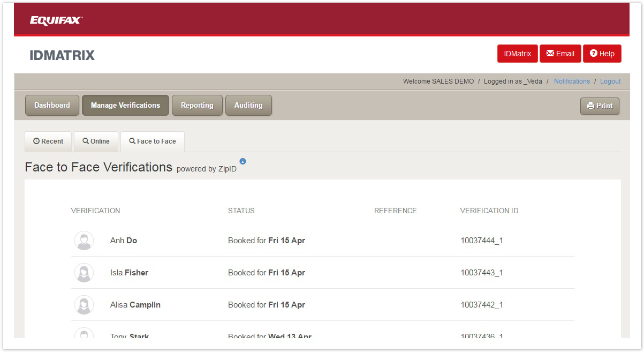Click Isla Fisher's booking status
Viewport: 644px width, 352px height.
tap(267, 273)
